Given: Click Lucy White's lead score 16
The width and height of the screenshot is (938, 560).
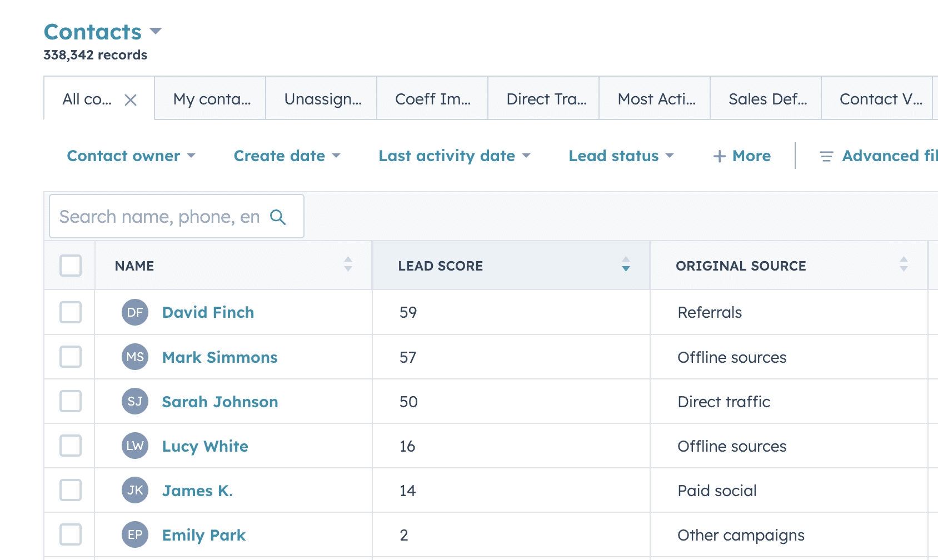Looking at the screenshot, I should pos(407,446).
